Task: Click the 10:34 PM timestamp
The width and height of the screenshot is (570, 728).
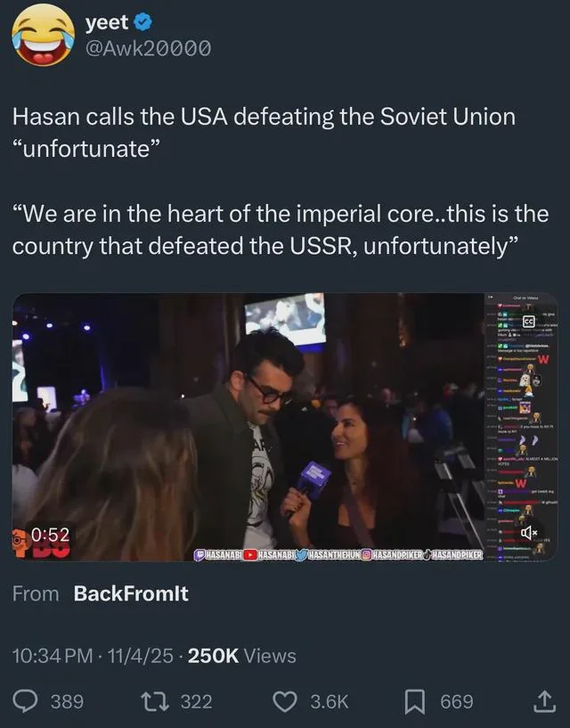Action: click(x=52, y=656)
